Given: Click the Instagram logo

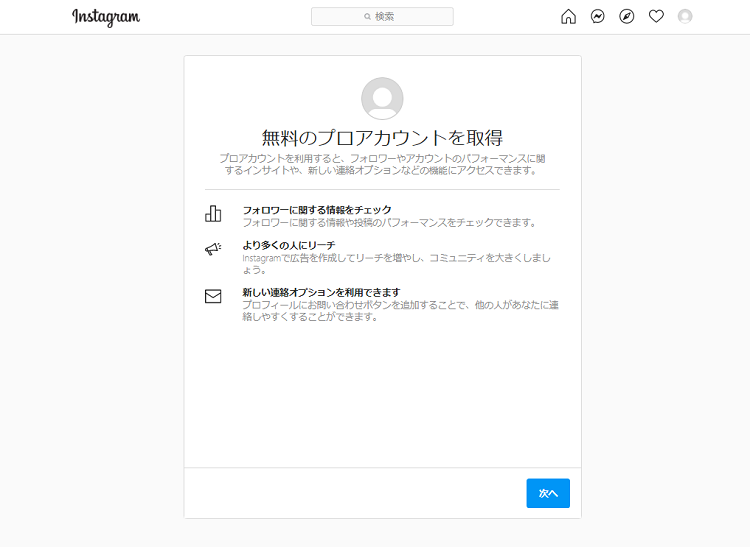Looking at the screenshot, I should (x=106, y=17).
